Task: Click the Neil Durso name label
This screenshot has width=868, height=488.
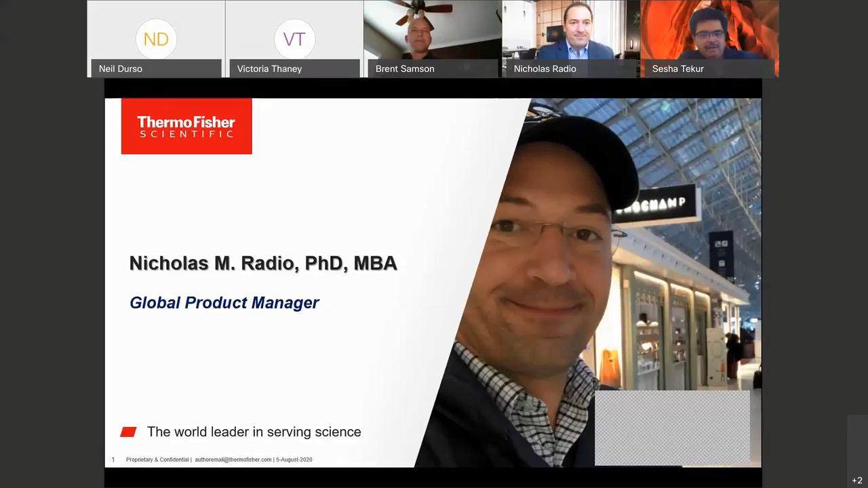Action: coord(121,68)
